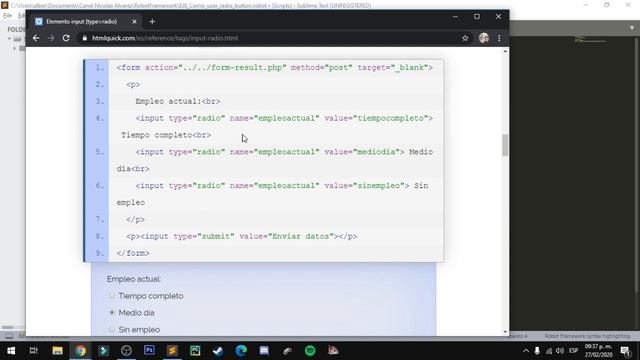Collapse the top folder in Sublime sidebar

coord(9,39)
